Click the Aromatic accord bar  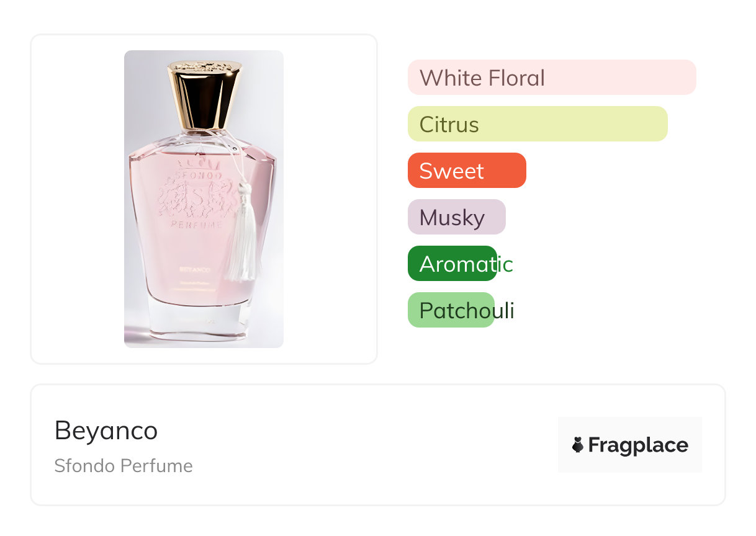click(452, 264)
